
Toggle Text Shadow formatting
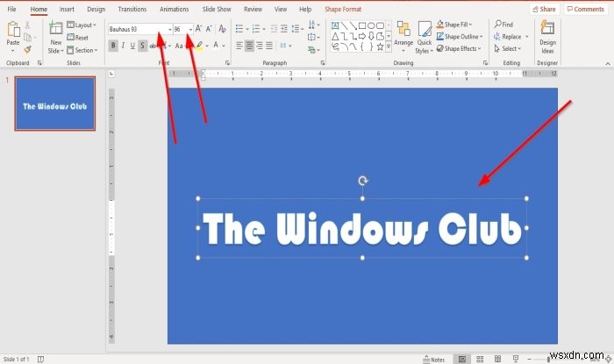pyautogui.click(x=142, y=46)
